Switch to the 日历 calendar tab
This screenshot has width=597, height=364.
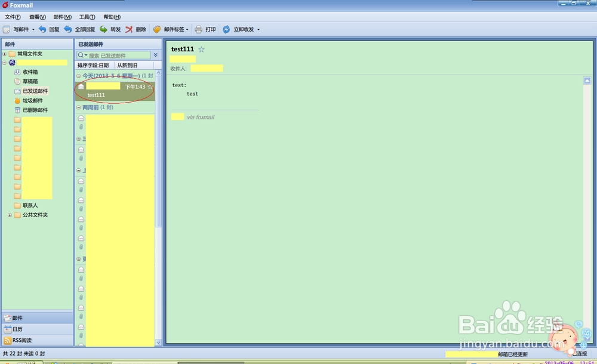(x=37, y=329)
